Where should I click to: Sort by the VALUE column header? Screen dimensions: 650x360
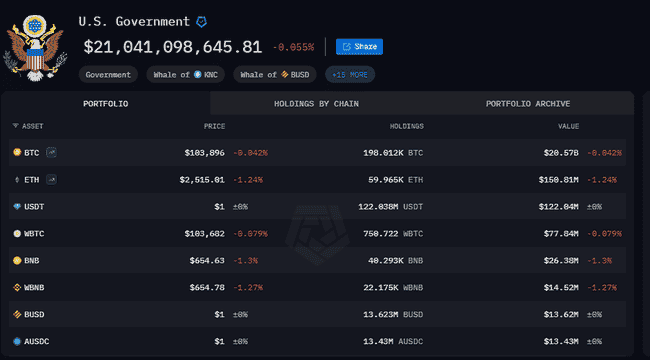tap(568, 126)
